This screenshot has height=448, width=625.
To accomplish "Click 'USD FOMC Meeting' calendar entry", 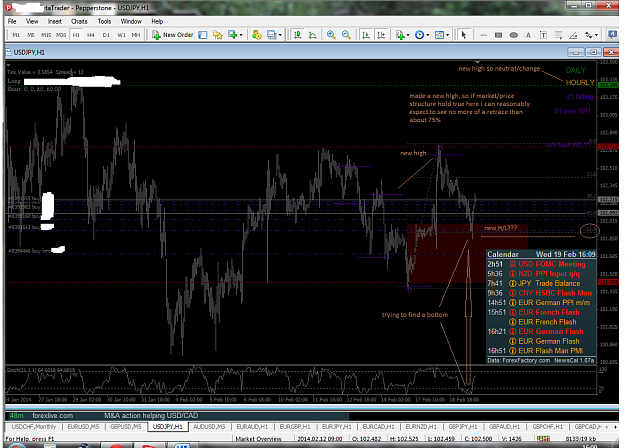I will (541, 264).
